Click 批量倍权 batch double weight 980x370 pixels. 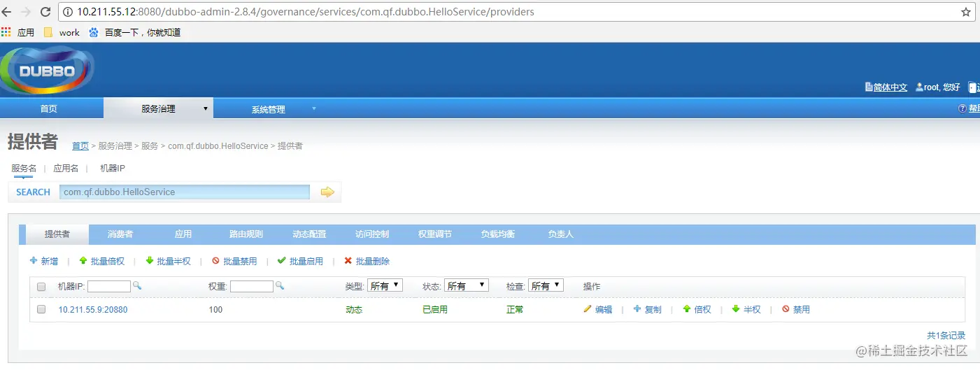tap(101, 261)
